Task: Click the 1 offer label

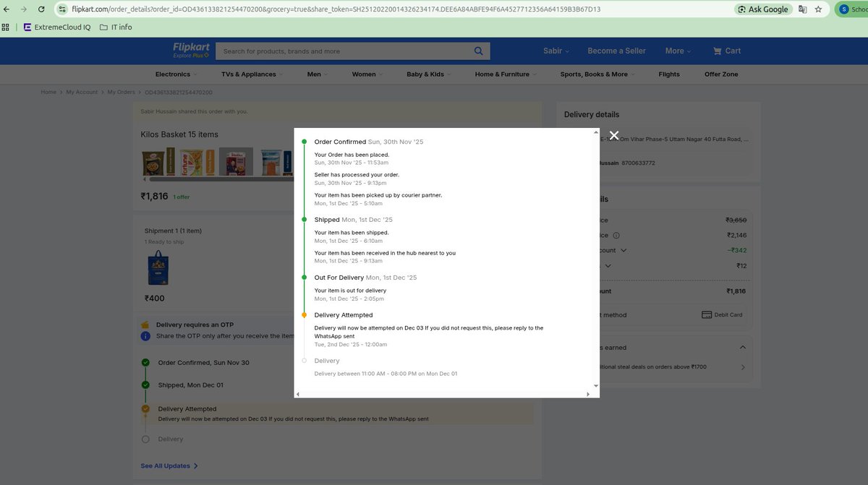Action: 181,197
